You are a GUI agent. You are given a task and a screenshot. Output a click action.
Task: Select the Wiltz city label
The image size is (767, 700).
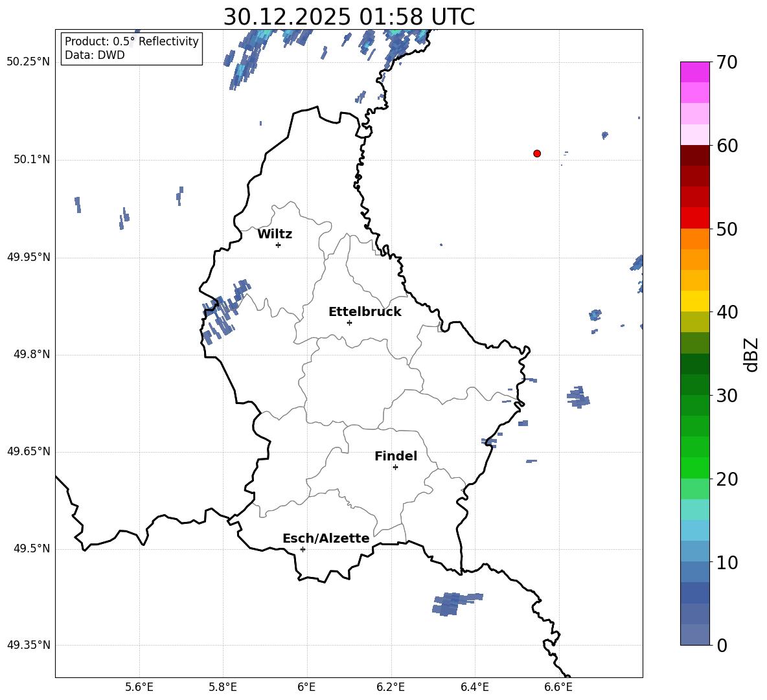point(275,234)
